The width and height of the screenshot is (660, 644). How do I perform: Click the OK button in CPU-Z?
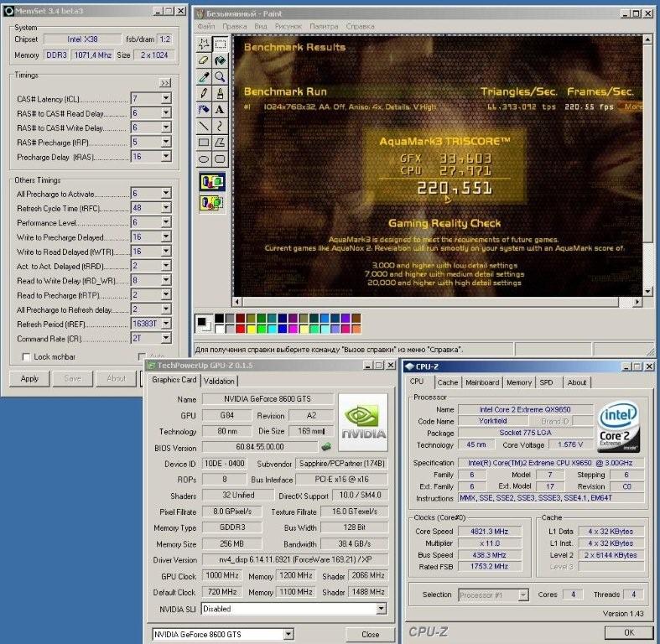tap(629, 632)
